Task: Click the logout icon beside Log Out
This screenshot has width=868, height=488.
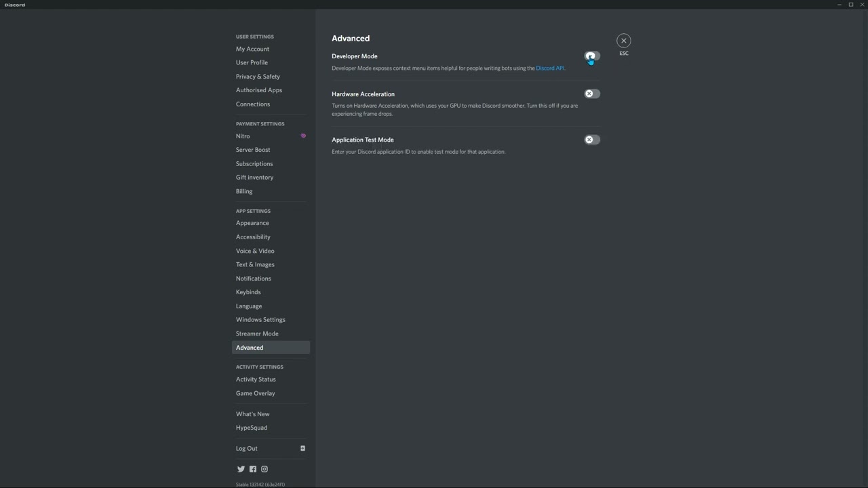Action: tap(302, 448)
